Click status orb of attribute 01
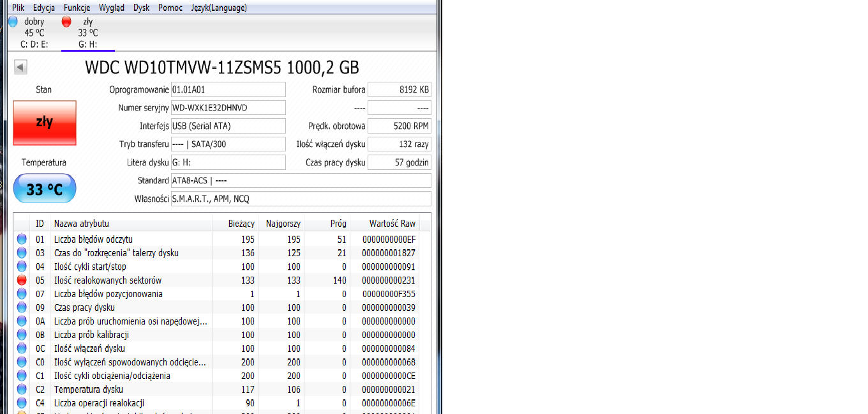The width and height of the screenshot is (868, 414). tap(22, 240)
